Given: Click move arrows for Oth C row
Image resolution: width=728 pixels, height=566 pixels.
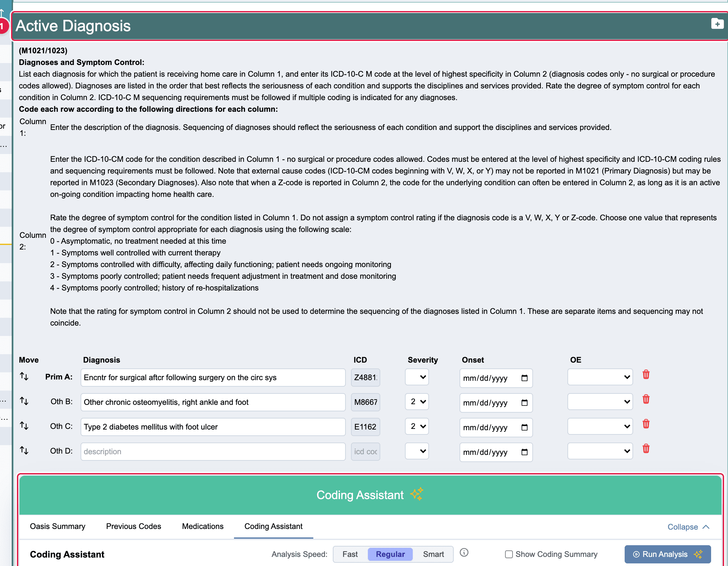Looking at the screenshot, I should (x=24, y=426).
